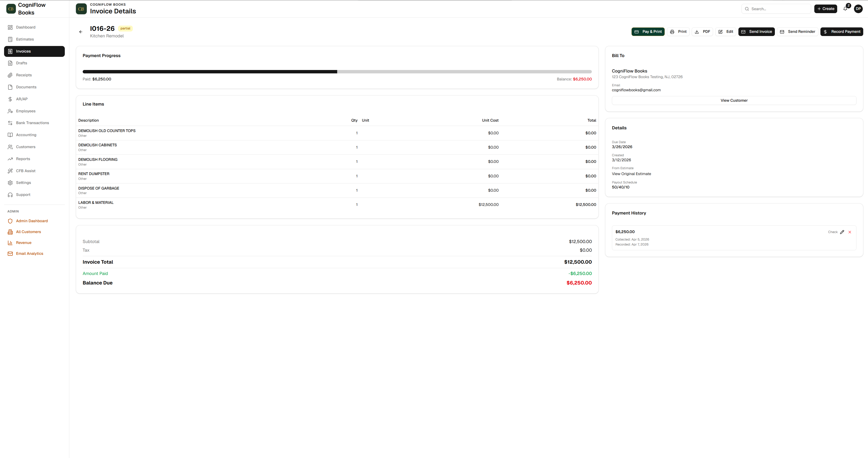Edit the check payment with the pencil icon
Image resolution: width=868 pixels, height=458 pixels.
[842, 232]
